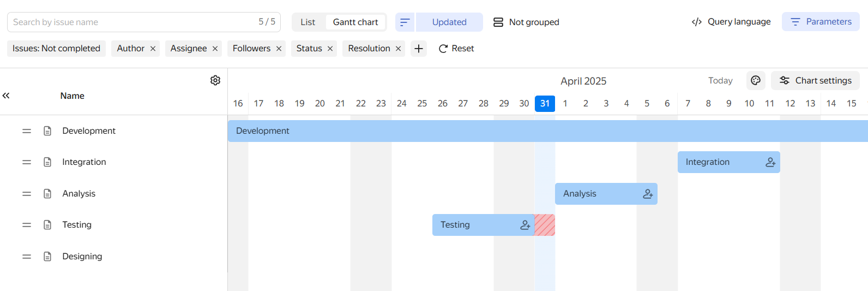Select the Gantt chart view tab

tap(355, 22)
